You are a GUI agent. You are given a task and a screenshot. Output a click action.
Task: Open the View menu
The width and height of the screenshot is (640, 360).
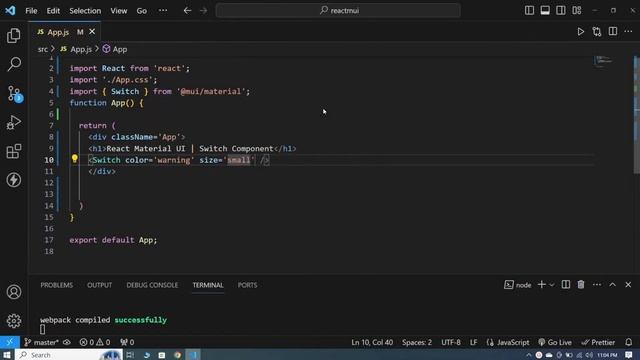119,11
